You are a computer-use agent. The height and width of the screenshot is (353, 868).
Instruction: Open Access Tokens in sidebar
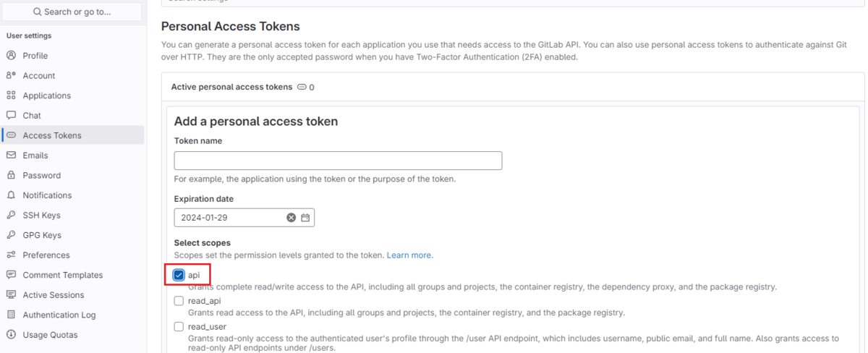point(52,135)
